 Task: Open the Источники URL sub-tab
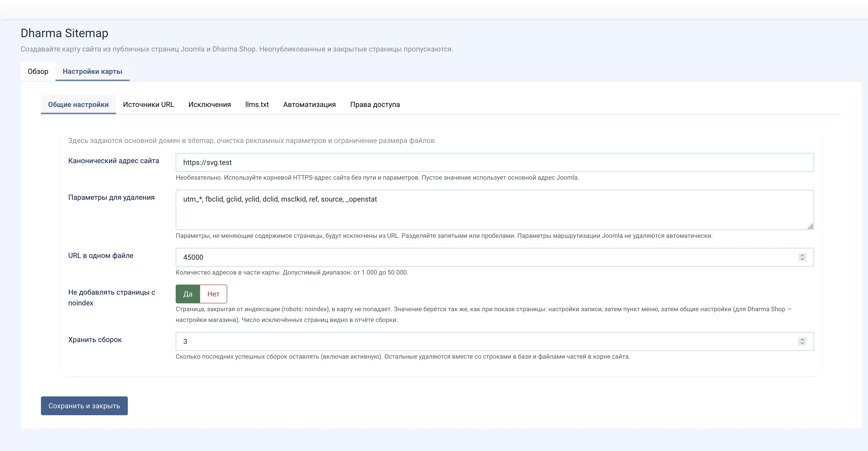148,104
